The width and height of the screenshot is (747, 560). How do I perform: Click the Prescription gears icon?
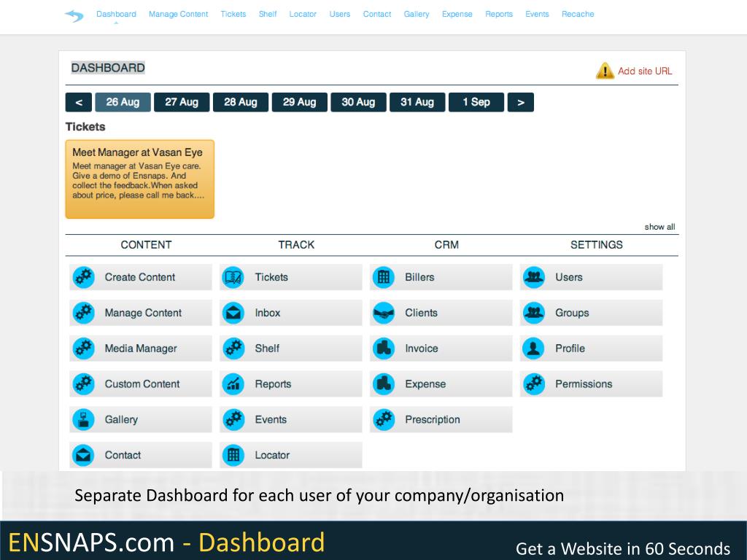click(384, 419)
